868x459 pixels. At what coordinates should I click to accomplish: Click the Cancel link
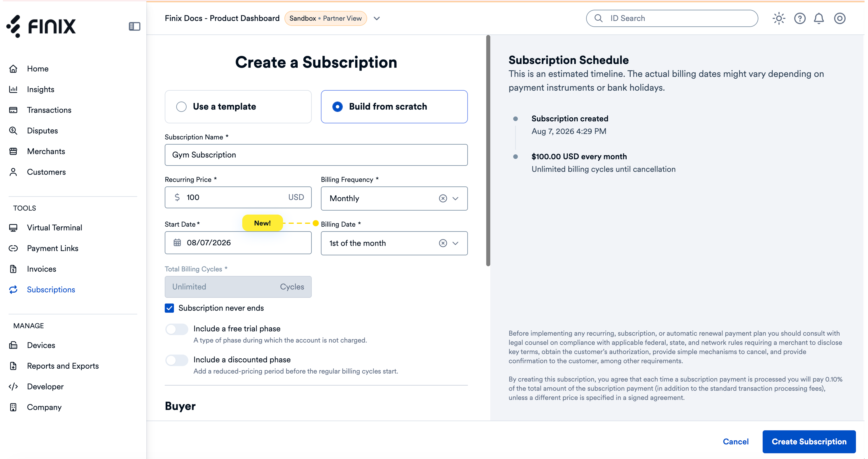[736, 442]
